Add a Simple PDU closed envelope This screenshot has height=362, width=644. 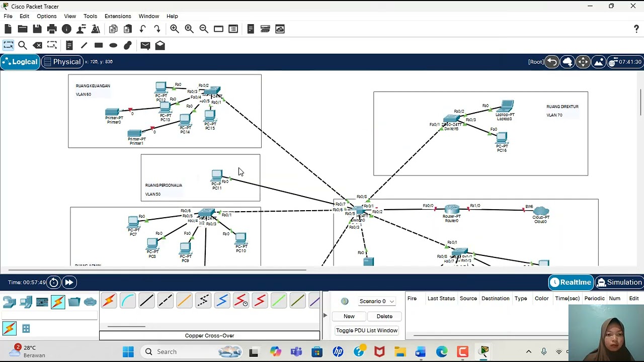pos(145,45)
